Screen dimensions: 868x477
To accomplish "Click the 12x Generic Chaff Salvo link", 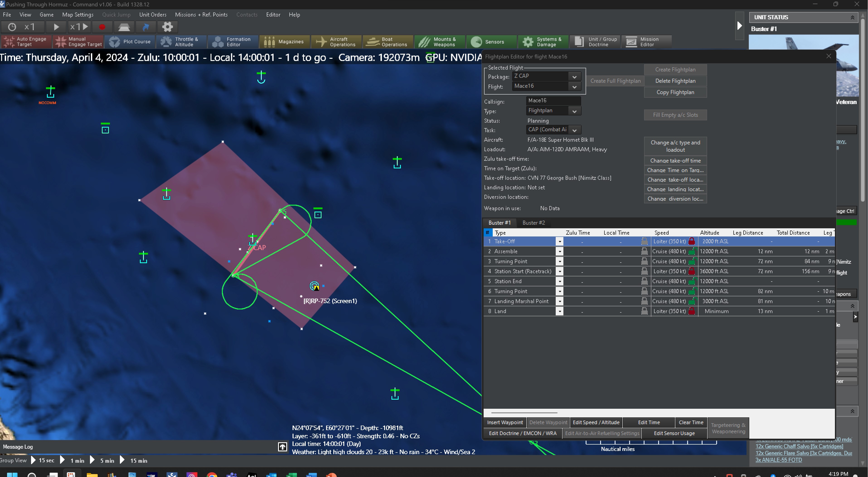I will pyautogui.click(x=799, y=446).
